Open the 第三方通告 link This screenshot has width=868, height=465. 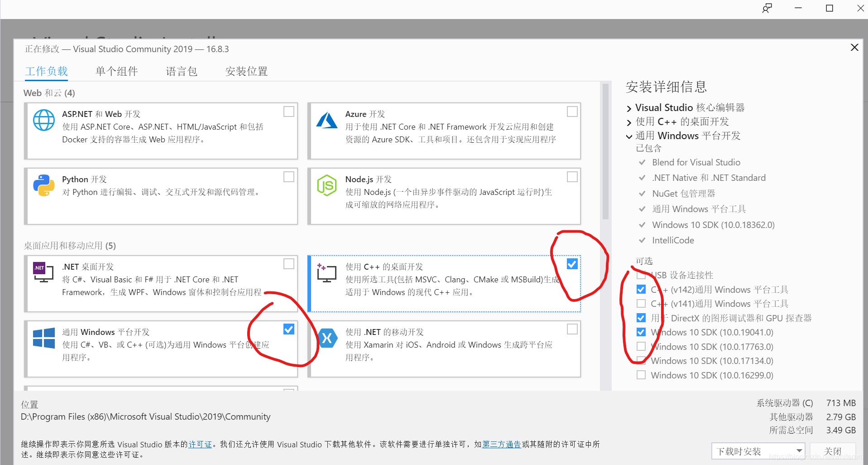coord(502,444)
